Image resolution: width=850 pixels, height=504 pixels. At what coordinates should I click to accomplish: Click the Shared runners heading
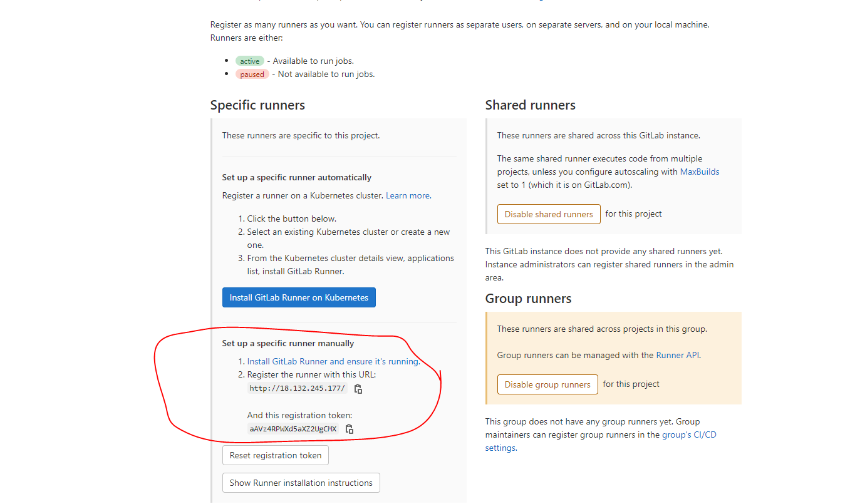[531, 105]
